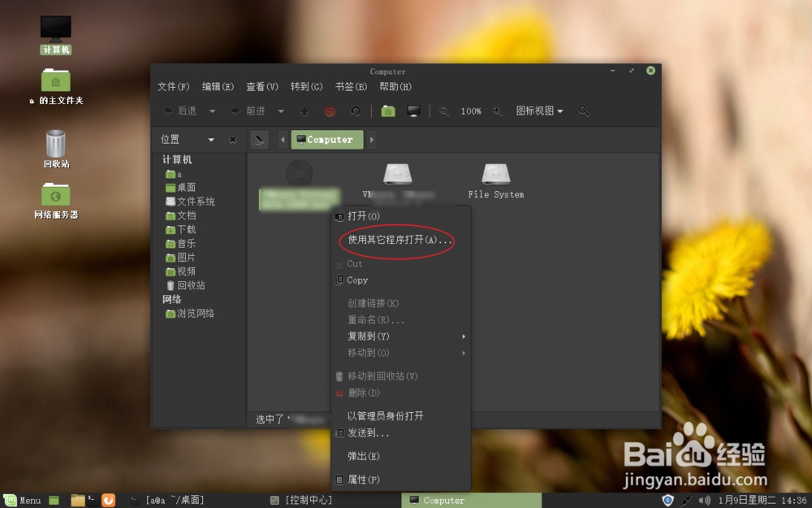This screenshot has height=508, width=812.
Task: Click the Computer breadcrumb button
Action: pos(326,139)
